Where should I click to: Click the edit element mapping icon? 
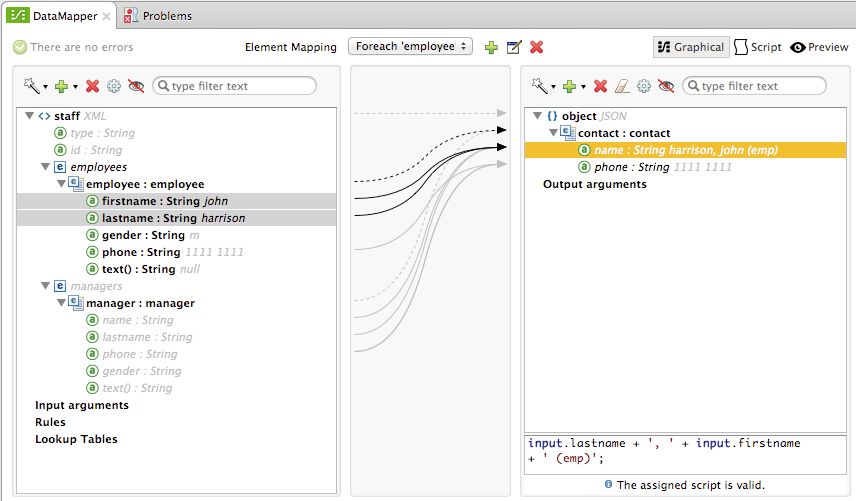click(x=514, y=47)
